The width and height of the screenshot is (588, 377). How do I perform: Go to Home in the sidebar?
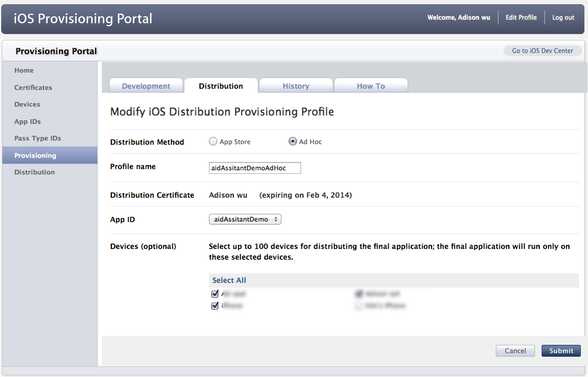pos(24,70)
